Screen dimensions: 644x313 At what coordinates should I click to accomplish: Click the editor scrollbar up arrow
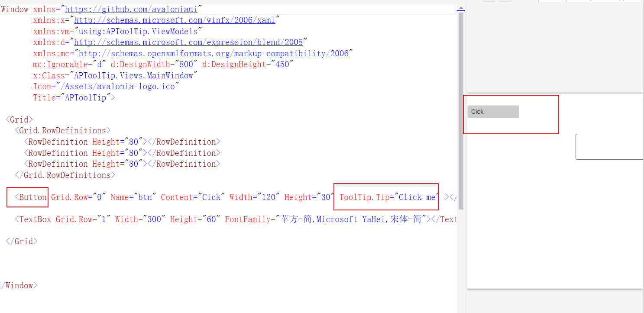[x=461, y=8]
